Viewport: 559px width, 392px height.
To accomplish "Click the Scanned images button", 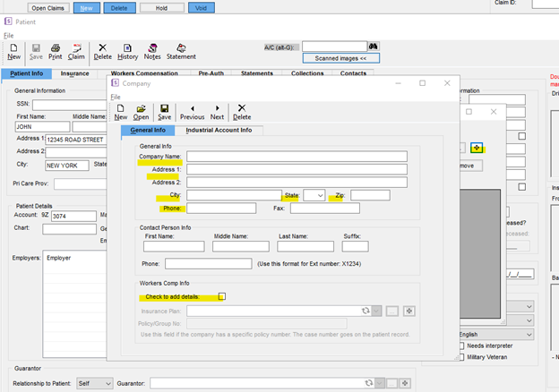I will click(x=340, y=57).
